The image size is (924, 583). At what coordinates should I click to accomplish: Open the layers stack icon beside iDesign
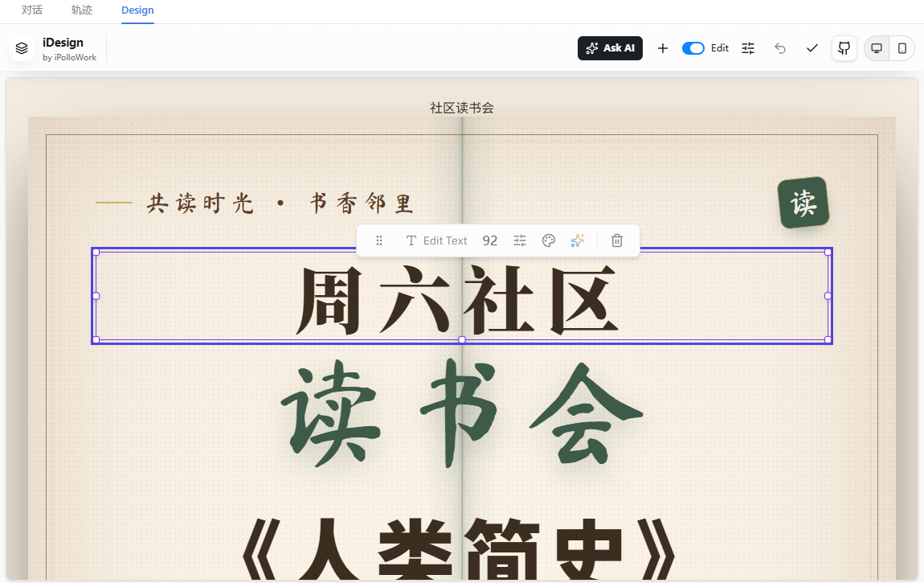tap(22, 48)
